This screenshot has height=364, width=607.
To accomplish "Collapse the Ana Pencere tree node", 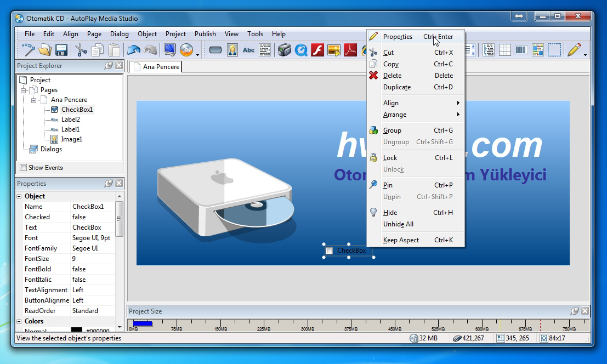I will tap(33, 100).
